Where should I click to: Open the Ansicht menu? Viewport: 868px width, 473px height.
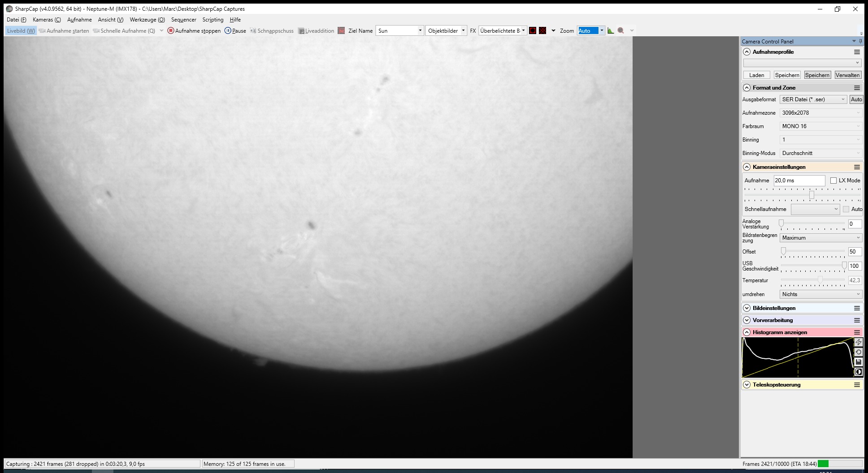tap(110, 20)
